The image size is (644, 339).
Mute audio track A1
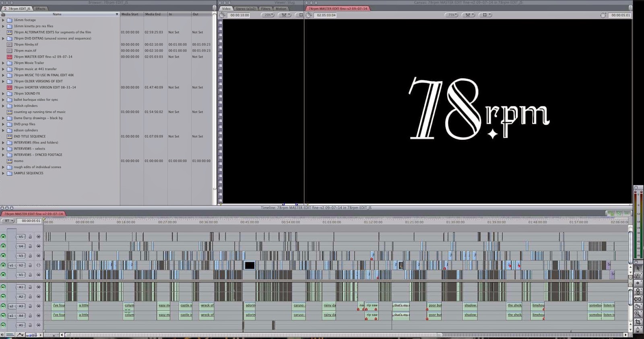coord(3,287)
